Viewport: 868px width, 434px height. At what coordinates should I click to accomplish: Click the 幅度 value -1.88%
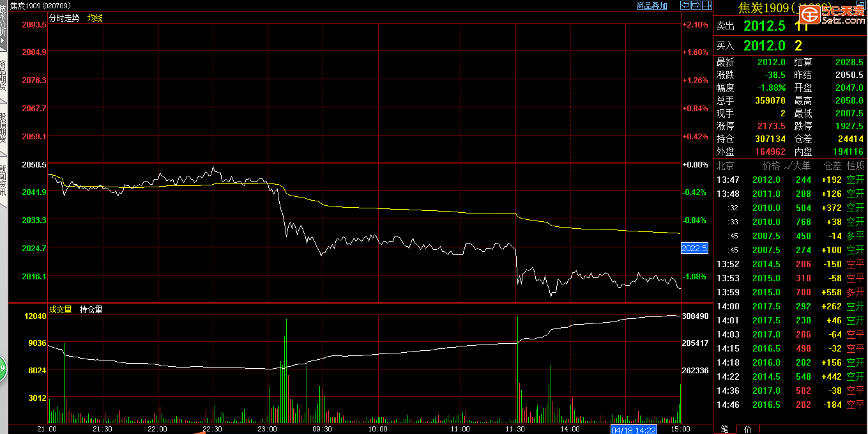(x=772, y=88)
